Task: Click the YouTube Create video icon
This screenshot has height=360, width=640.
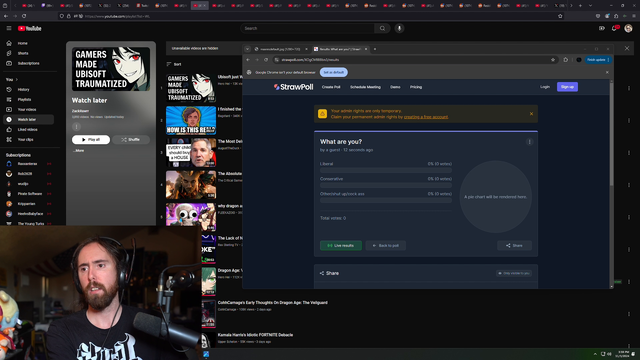Action: (602, 28)
